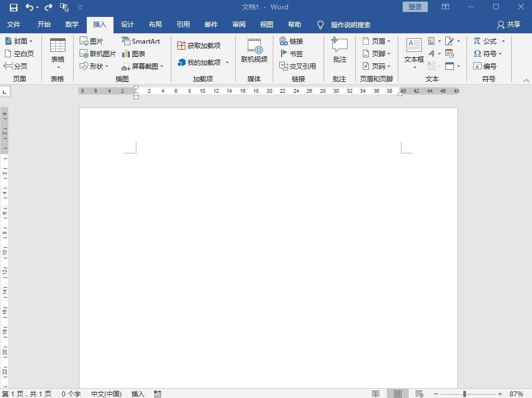Switch to Web Layout view in status bar
The height and width of the screenshot is (398, 532).
pyautogui.click(x=420, y=393)
